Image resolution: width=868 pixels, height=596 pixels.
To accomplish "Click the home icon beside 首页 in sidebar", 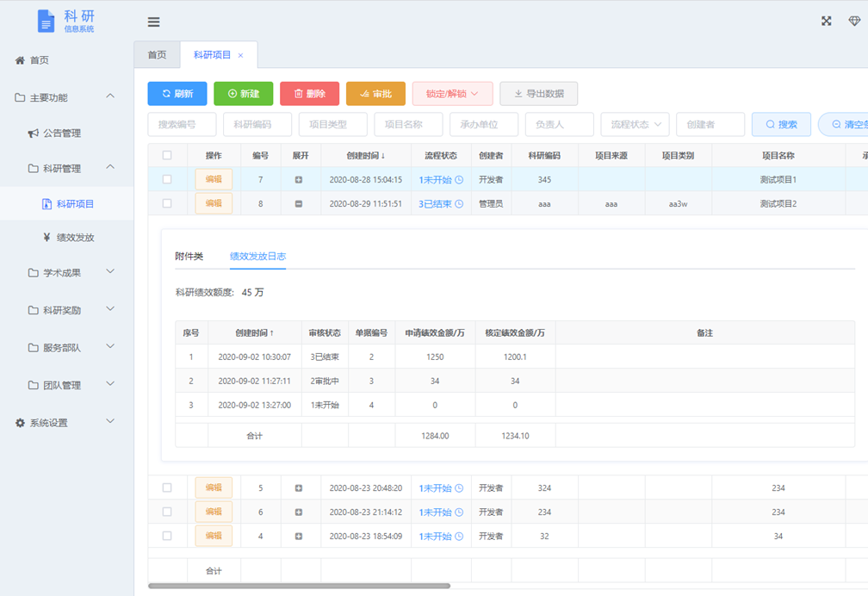I will coord(20,60).
